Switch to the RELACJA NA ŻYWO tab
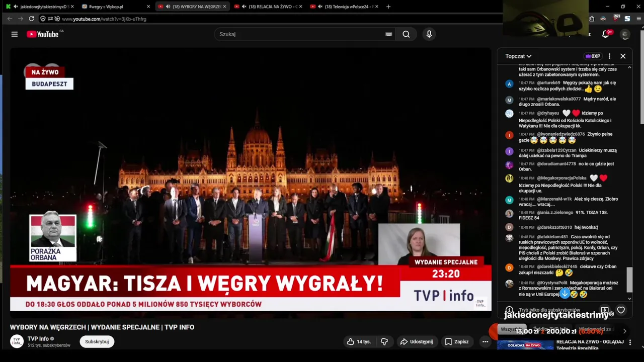Screen dimensions: 644x362 click(268, 7)
